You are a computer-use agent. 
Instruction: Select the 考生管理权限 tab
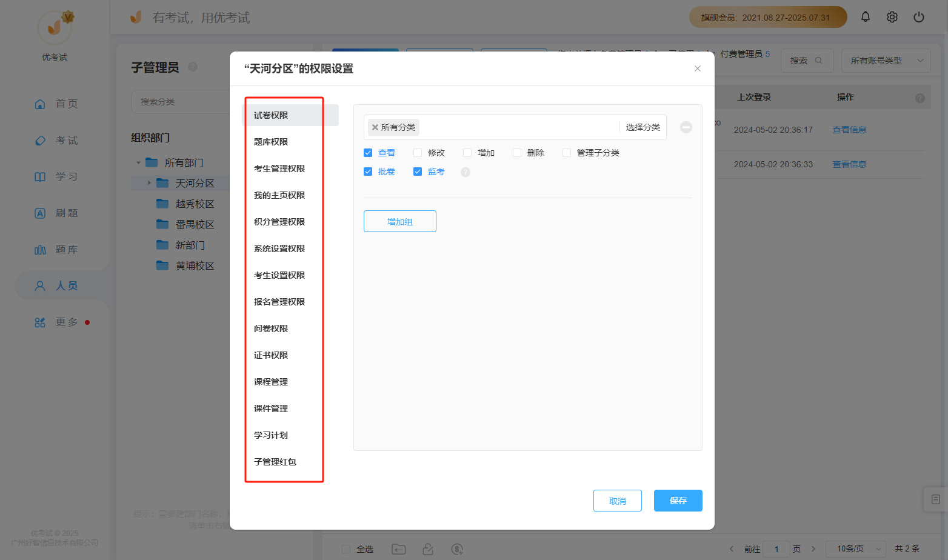290,168
